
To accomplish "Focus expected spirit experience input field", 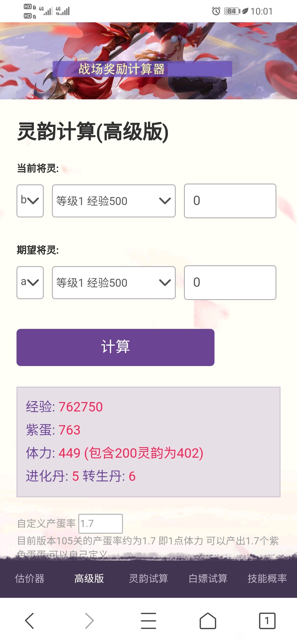I will (230, 283).
